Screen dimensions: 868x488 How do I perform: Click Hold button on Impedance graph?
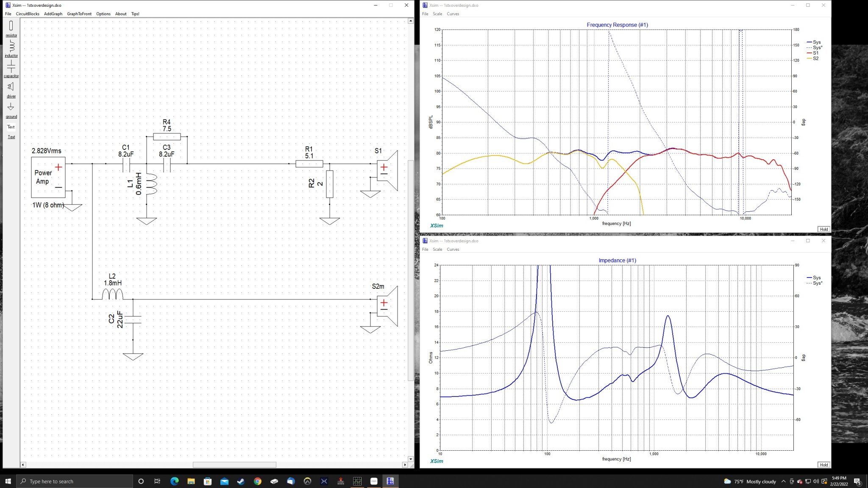823,465
